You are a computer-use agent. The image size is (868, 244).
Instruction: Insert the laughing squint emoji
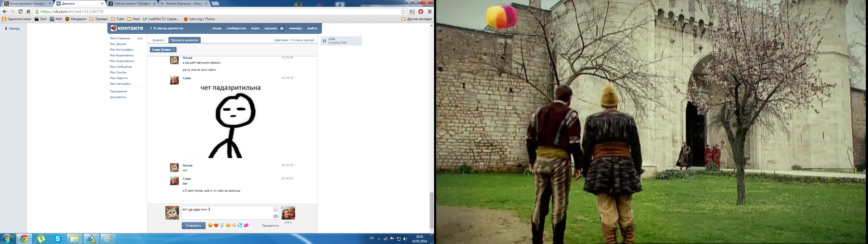210,226
